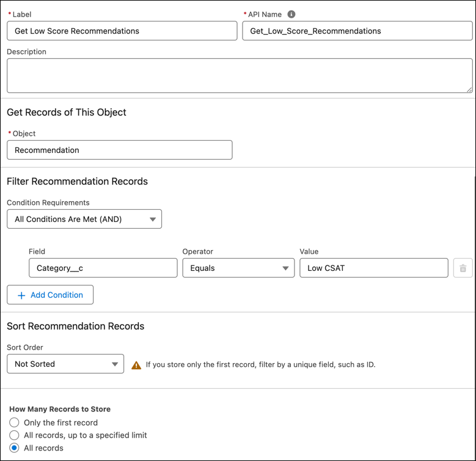Click the plus icon in Add Condition
Screen dimensions: 476x461
click(21, 295)
